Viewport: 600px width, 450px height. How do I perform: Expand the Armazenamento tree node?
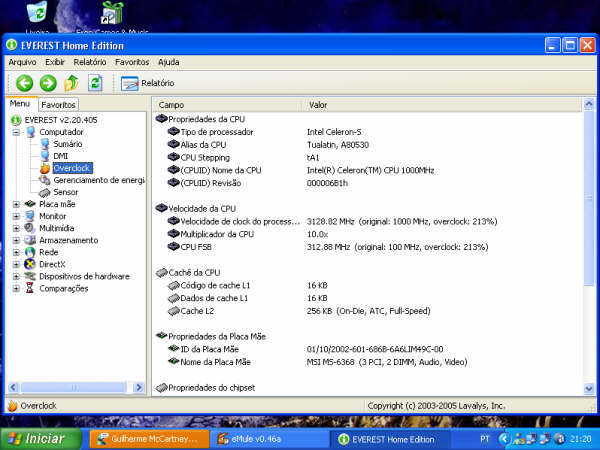(16, 241)
